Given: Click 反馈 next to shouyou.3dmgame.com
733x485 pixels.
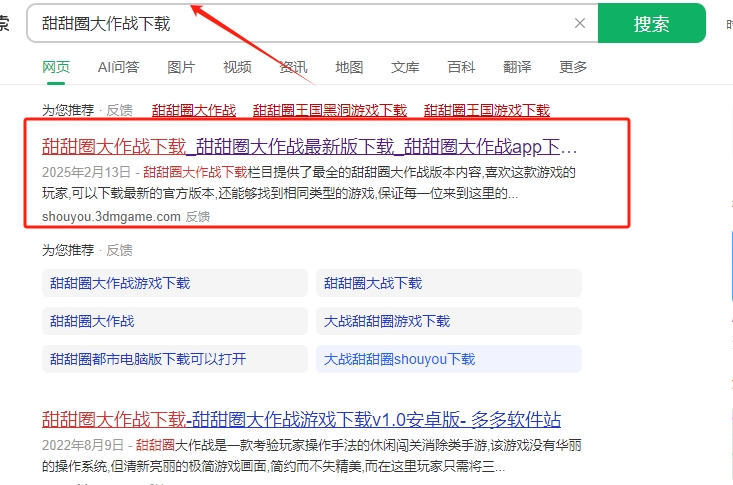Looking at the screenshot, I should pyautogui.click(x=198, y=216).
